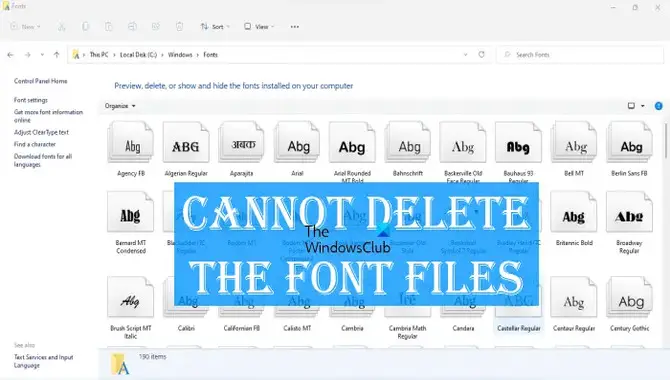Click the Search Fonts field
This screenshot has width=670, height=380.
pyautogui.click(x=580, y=55)
